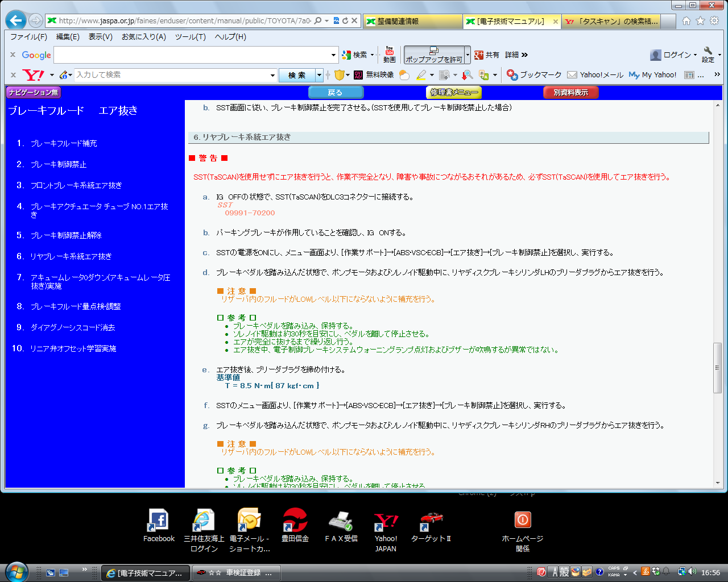Image resolution: width=728 pixels, height=582 pixels.
Task: Click the Google toolbar wrench 設定 icon
Action: [x=708, y=55]
